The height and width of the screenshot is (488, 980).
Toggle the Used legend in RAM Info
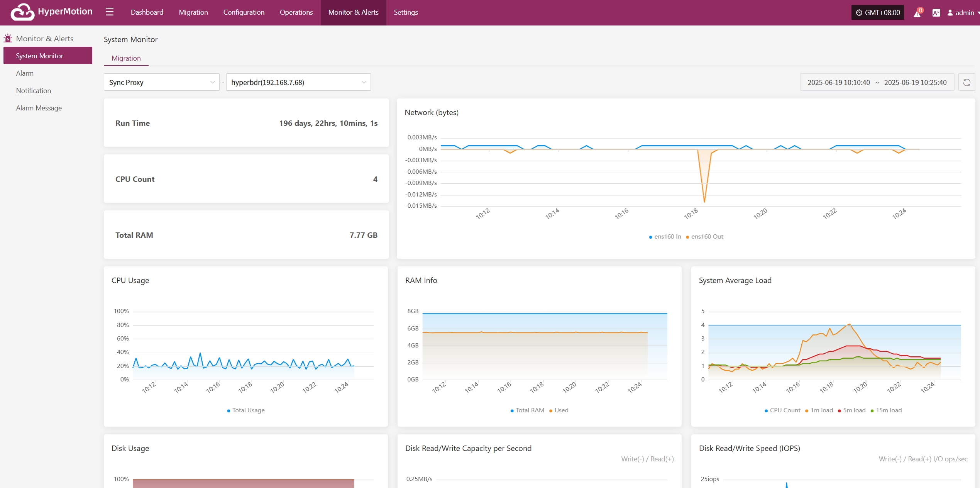tap(559, 410)
